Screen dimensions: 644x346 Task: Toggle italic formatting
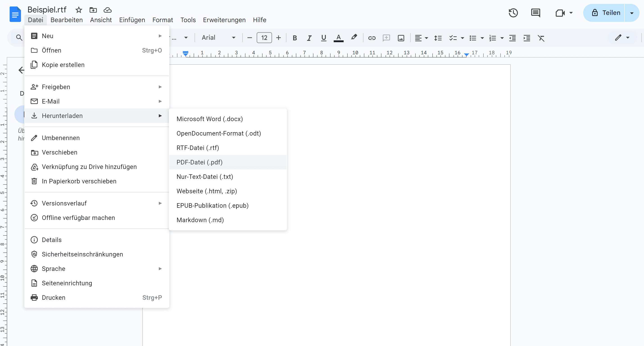click(x=309, y=38)
